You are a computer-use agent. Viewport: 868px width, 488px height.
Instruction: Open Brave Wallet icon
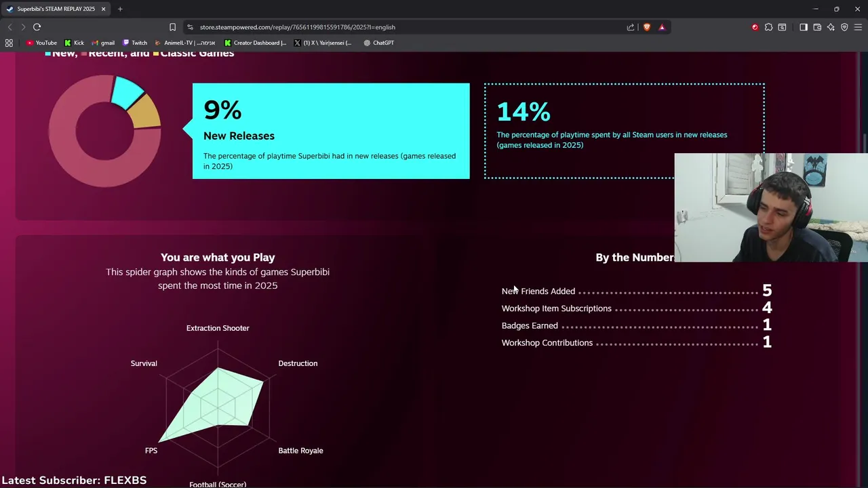[x=817, y=27]
